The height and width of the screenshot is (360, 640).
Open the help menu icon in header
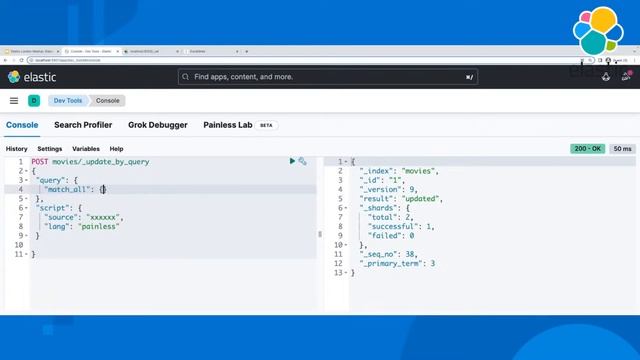[x=606, y=77]
